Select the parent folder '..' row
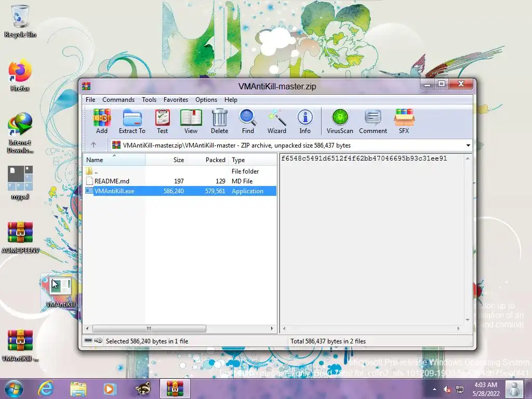 pos(180,171)
